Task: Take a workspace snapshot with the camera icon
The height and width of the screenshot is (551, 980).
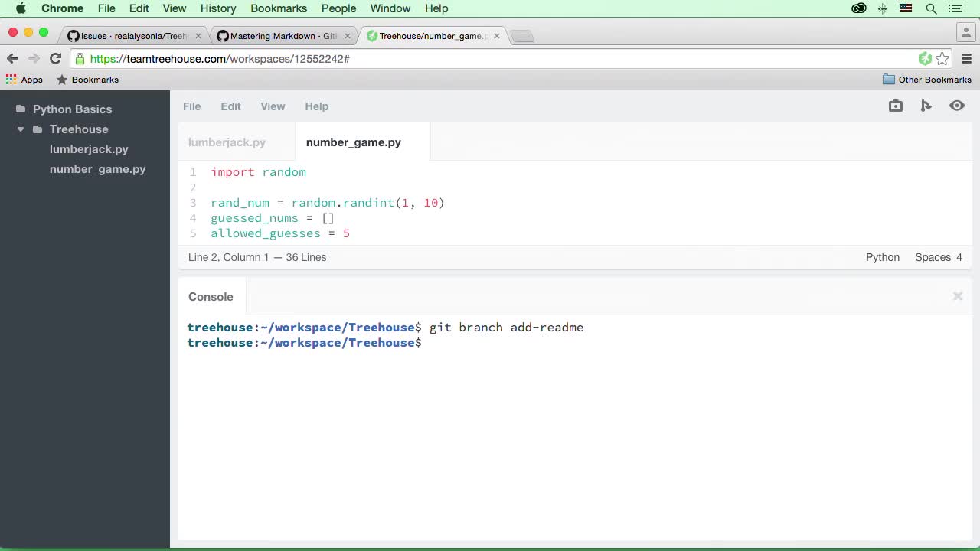Action: pyautogui.click(x=895, y=106)
